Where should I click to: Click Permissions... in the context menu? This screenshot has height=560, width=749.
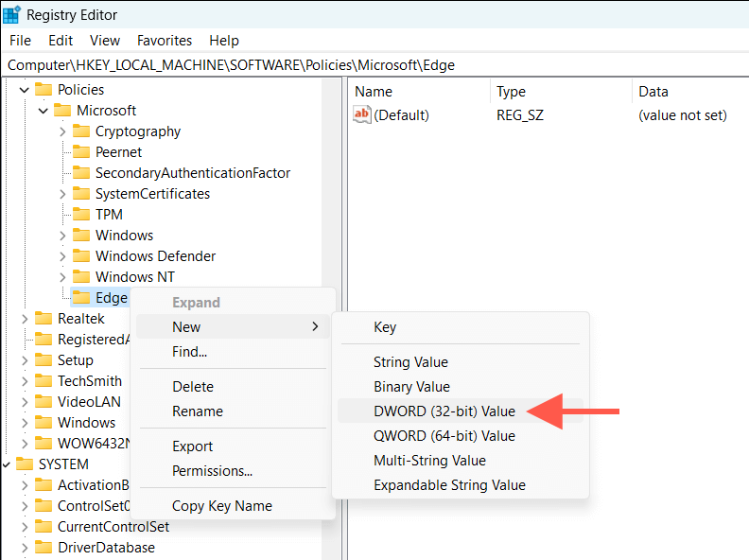pos(212,471)
